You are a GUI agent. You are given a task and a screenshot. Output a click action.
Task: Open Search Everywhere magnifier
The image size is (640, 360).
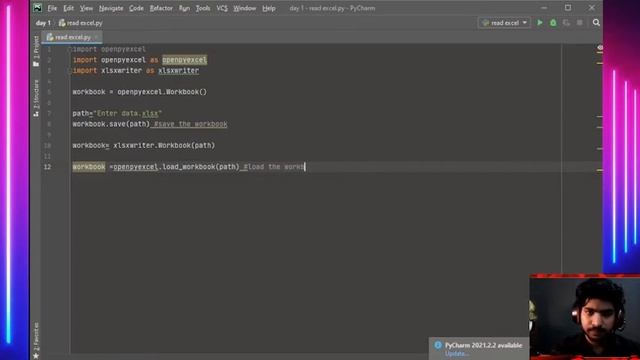(x=596, y=23)
